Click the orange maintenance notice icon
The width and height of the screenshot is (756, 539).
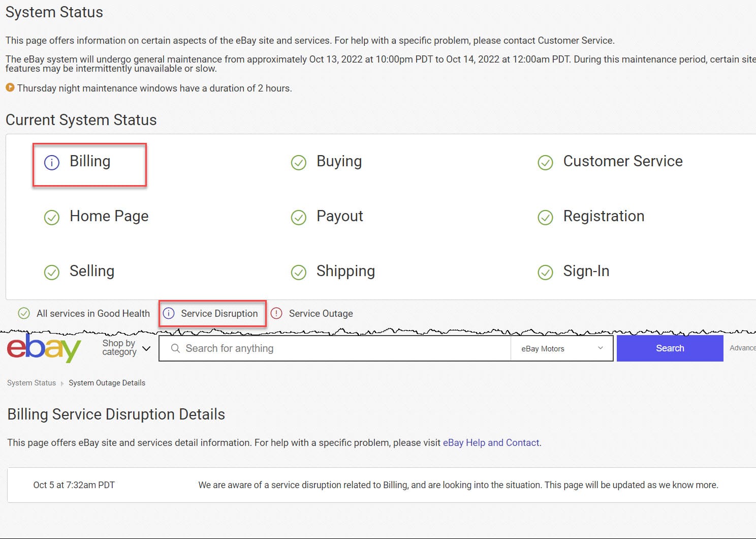pos(10,87)
